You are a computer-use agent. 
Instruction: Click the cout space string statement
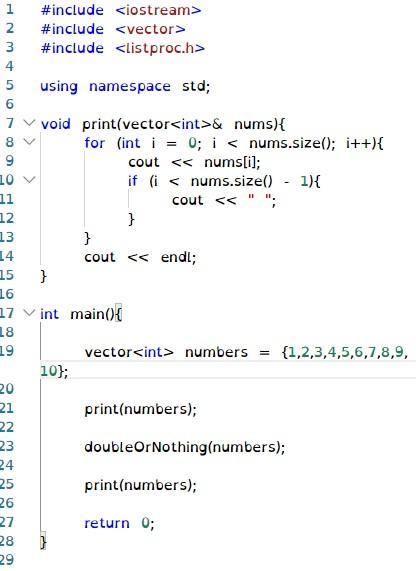[224, 200]
